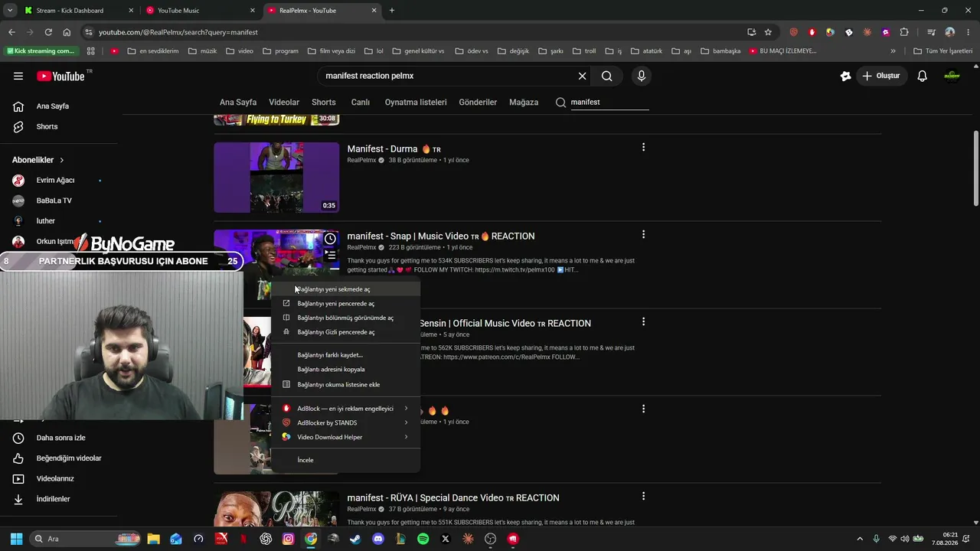Submit search with the magnifier button
Screen dimensions: 980x551
click(606, 76)
